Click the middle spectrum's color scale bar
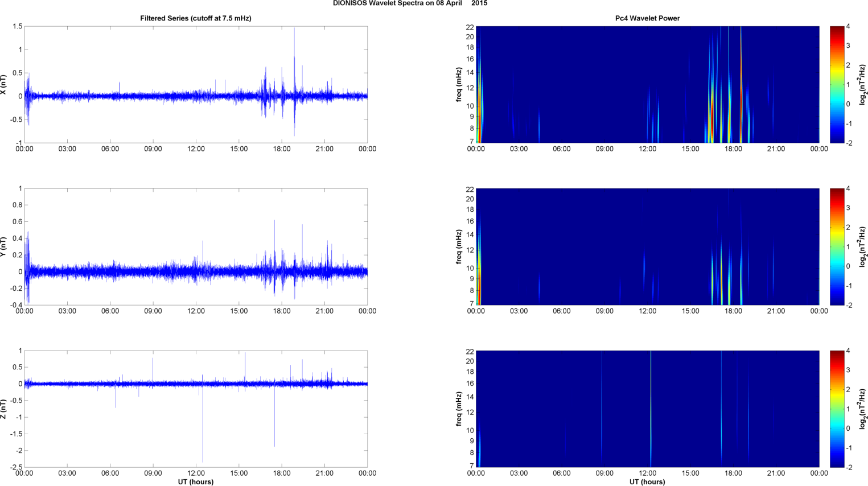Viewport: 868px width, 486px height. click(x=837, y=246)
